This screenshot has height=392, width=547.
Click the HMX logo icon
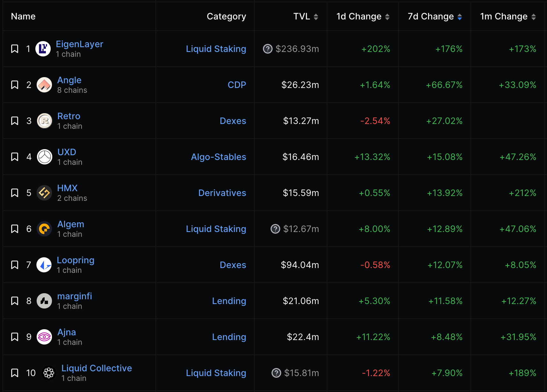(44, 193)
